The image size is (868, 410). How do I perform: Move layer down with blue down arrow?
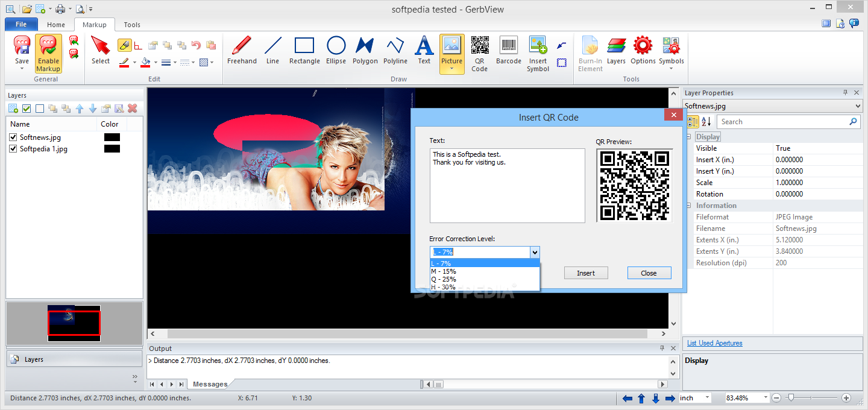93,109
